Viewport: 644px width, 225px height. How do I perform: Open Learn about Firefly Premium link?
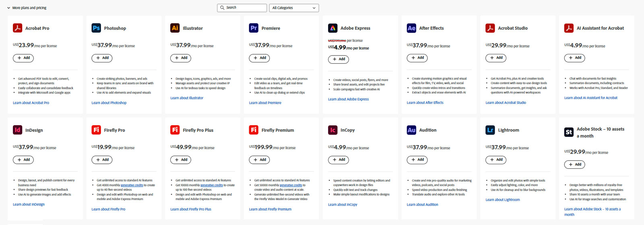[x=270, y=209]
